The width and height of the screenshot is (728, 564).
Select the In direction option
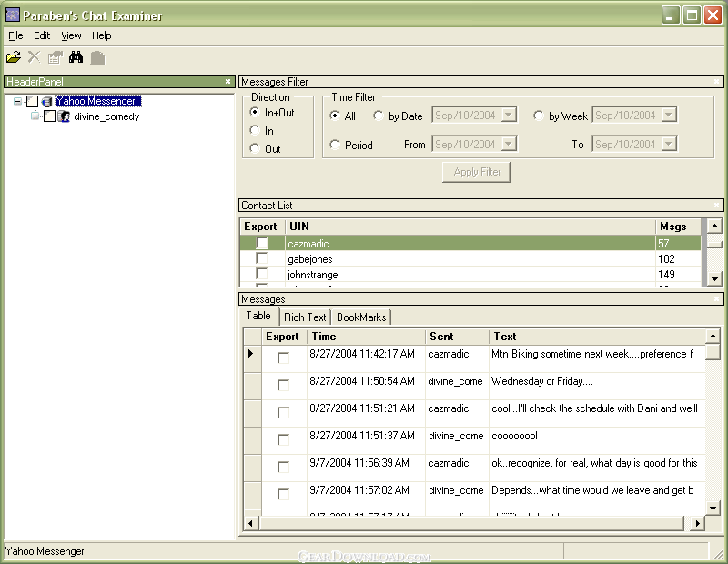254,130
